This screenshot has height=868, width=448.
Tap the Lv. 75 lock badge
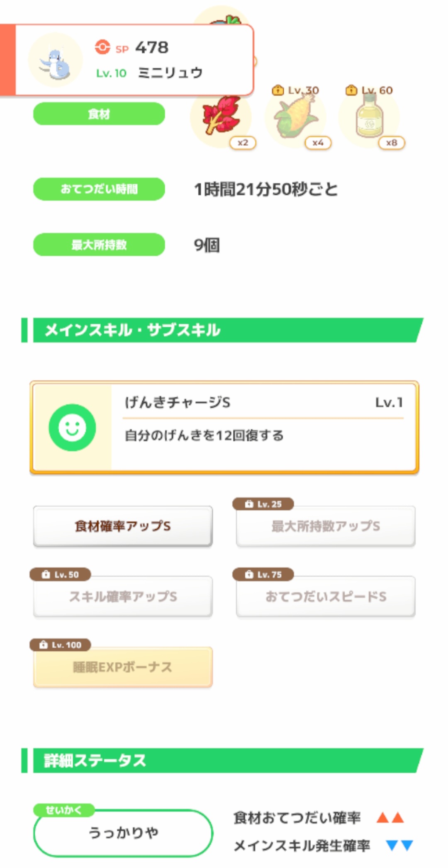pyautogui.click(x=263, y=574)
